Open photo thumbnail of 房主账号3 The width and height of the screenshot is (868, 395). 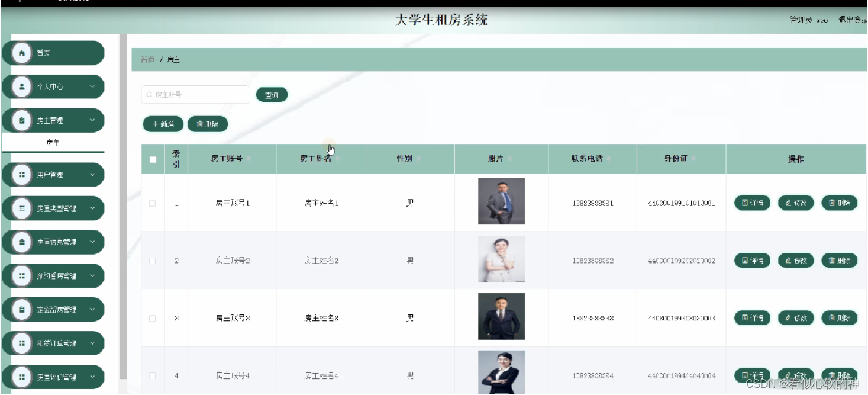[501, 316]
